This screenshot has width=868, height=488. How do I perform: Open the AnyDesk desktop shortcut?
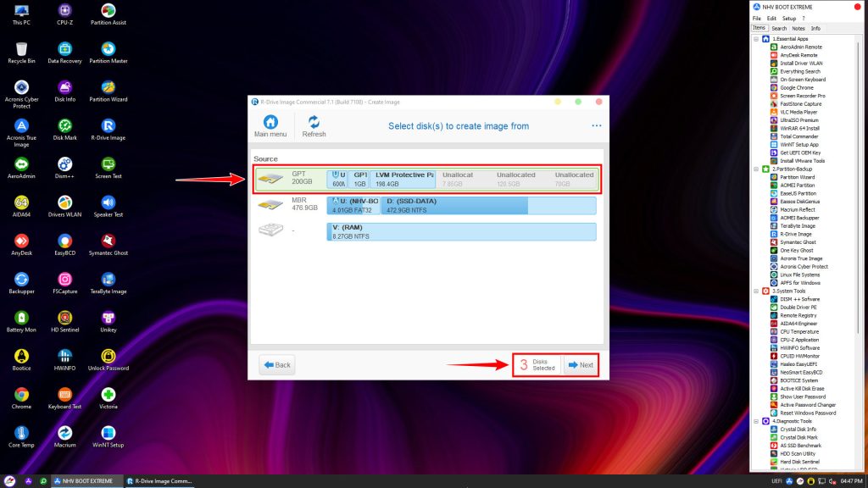(x=21, y=245)
